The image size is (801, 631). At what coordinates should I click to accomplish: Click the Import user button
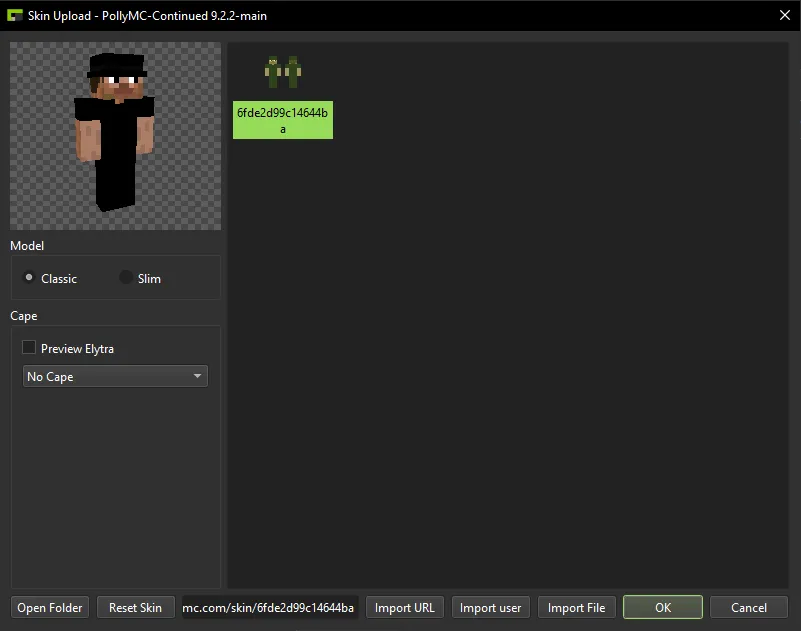(490, 607)
